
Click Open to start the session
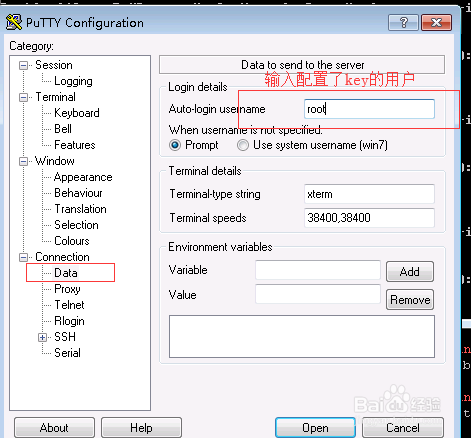[x=315, y=428]
